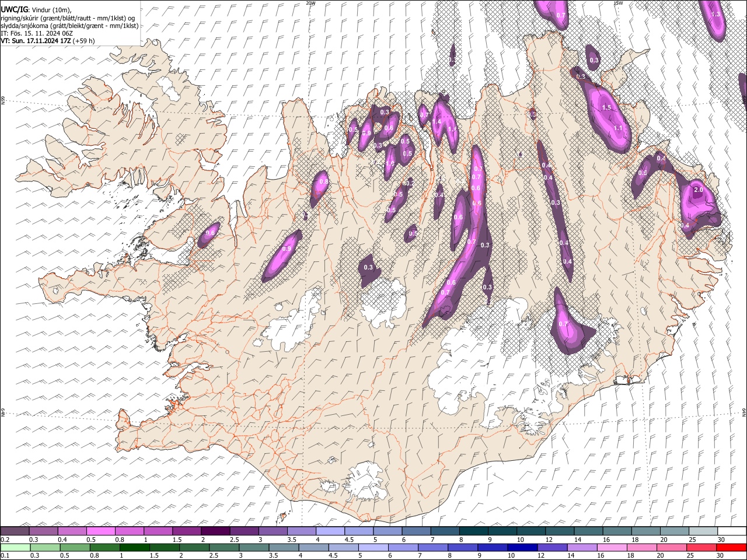Click the 1.3 precipitation value offshore to the northeast

716,15
